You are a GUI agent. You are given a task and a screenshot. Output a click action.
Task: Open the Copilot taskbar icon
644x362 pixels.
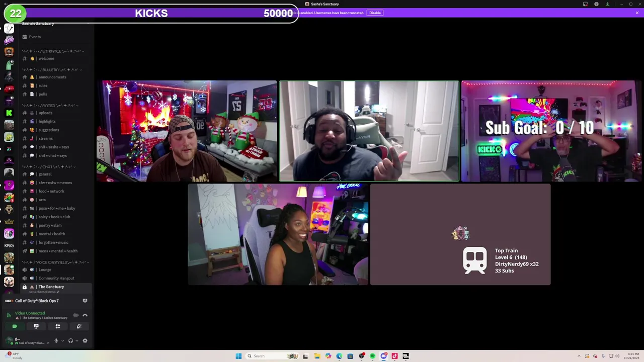coord(328,356)
